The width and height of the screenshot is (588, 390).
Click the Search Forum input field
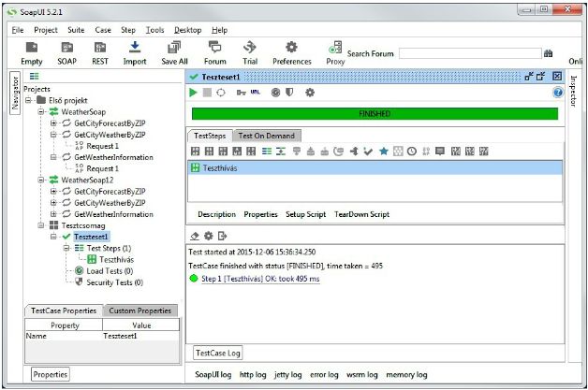pos(470,53)
